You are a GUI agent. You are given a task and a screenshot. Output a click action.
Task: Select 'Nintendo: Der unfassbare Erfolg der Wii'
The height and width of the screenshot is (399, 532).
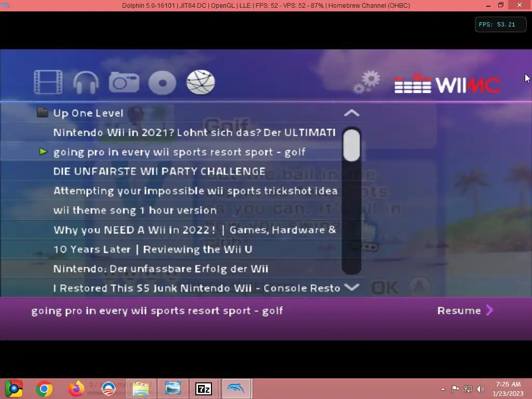161,269
